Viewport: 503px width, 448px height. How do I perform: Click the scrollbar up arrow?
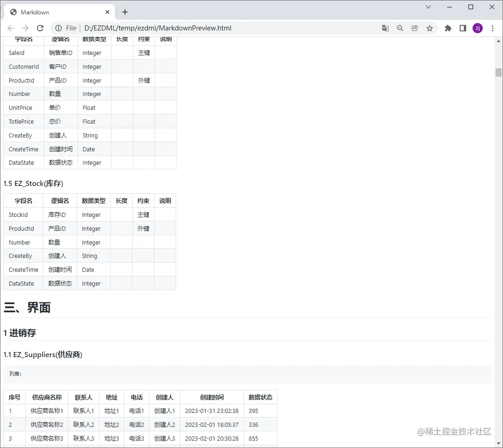[x=498, y=41]
